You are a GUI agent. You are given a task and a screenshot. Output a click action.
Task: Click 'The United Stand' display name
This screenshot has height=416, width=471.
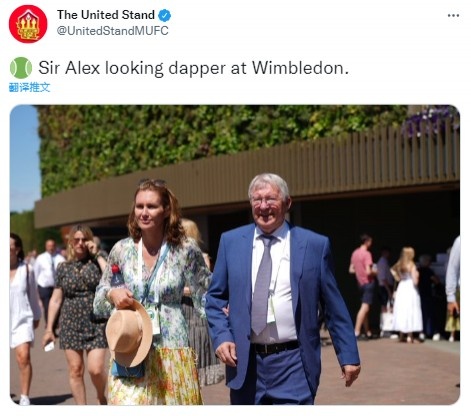pyautogui.click(x=106, y=15)
